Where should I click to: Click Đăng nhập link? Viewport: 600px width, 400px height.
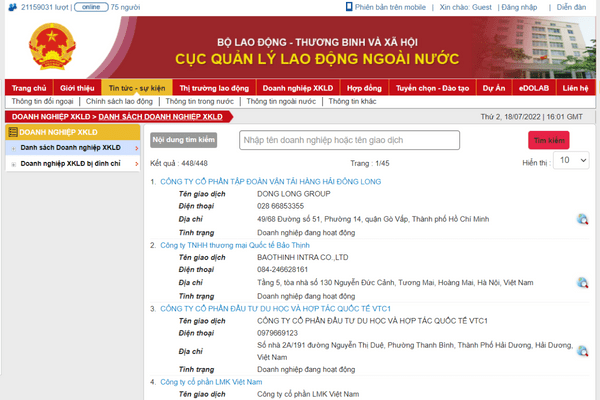pos(519,7)
